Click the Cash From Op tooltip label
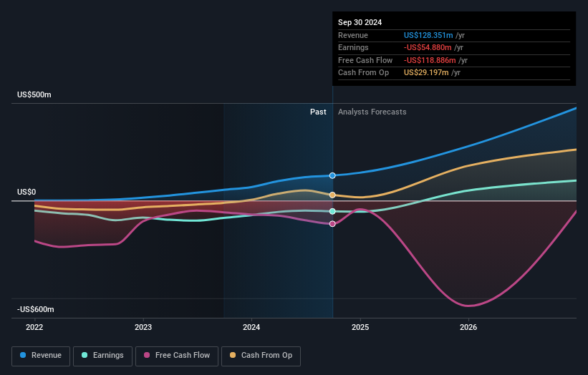Viewport: 588px width, 375px height. (x=363, y=73)
